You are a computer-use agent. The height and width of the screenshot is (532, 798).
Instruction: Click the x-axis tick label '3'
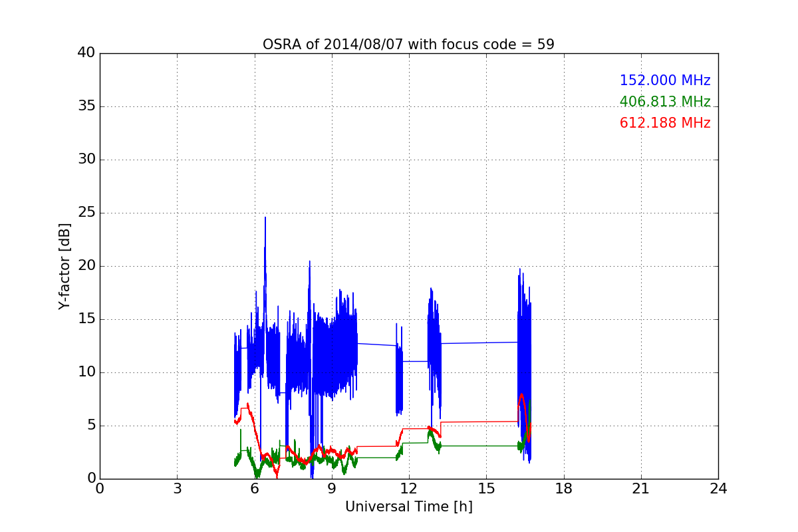pyautogui.click(x=177, y=488)
